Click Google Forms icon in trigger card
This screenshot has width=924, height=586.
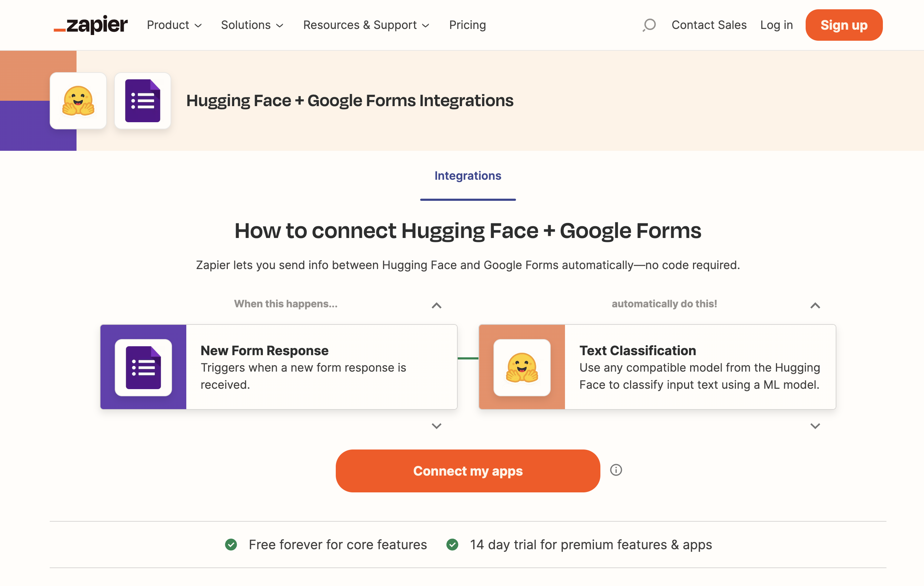tap(143, 367)
